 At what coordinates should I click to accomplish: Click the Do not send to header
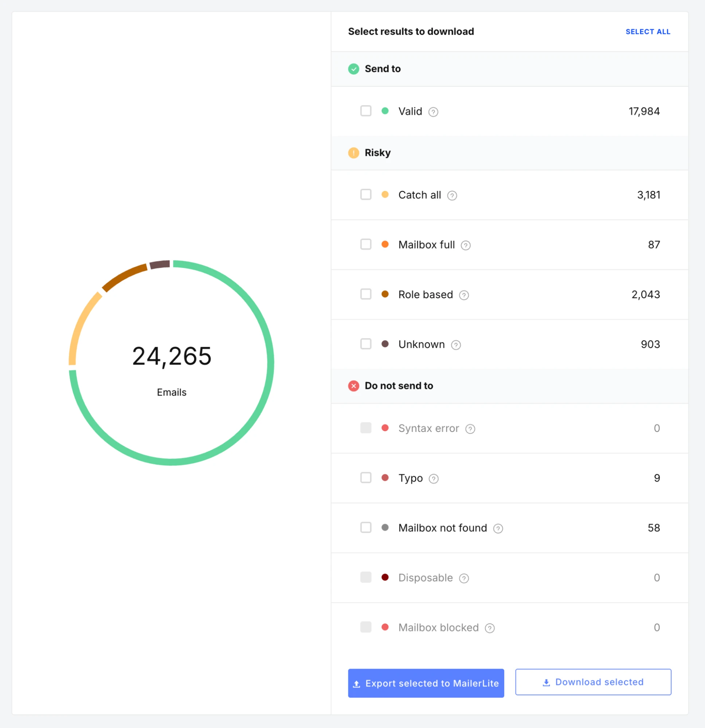(x=509, y=386)
